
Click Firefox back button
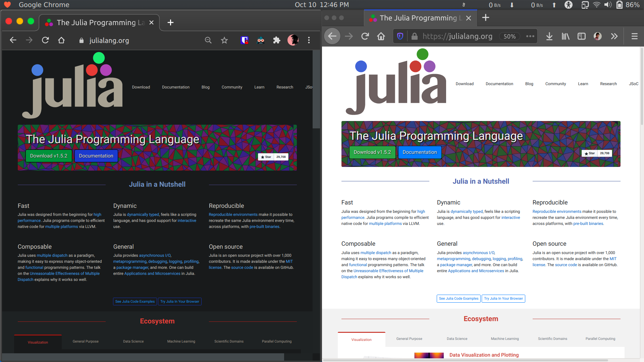pyautogui.click(x=332, y=36)
